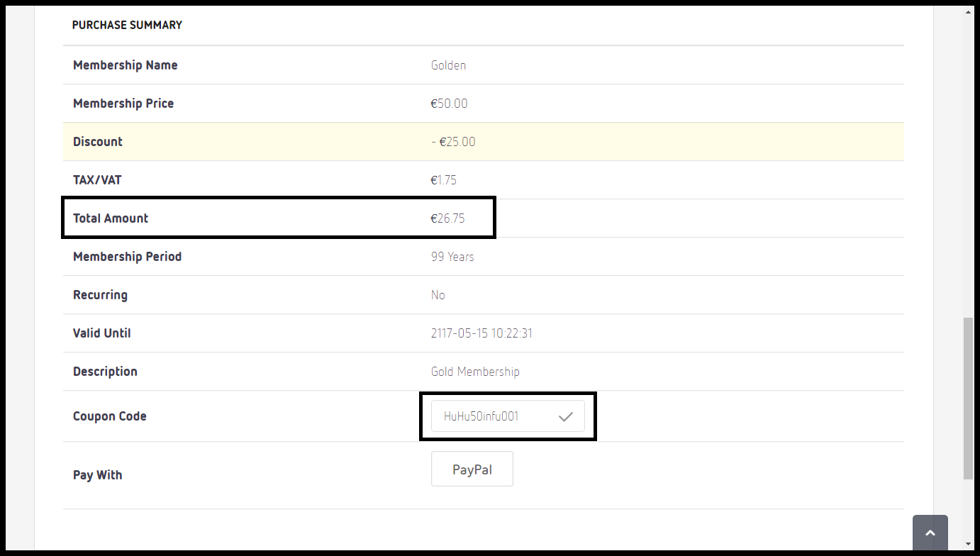Click the Gold Membership description text

[475, 372]
